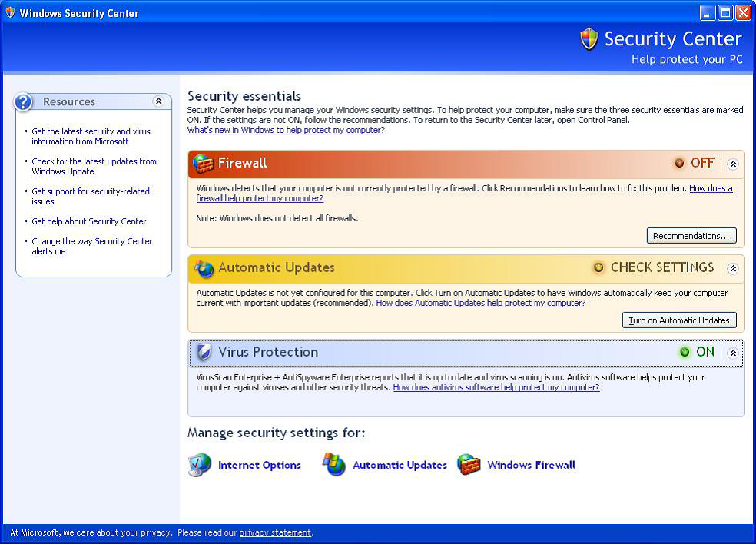The width and height of the screenshot is (756, 544).
Task: Click 'Help protect your PC' tagline
Action: (x=687, y=59)
